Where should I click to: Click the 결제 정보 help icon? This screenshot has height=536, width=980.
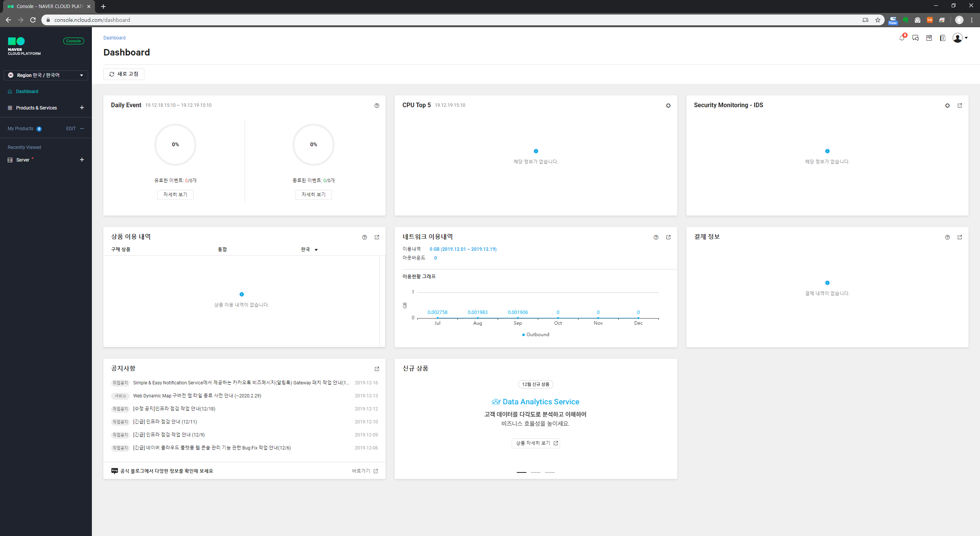pyautogui.click(x=947, y=237)
